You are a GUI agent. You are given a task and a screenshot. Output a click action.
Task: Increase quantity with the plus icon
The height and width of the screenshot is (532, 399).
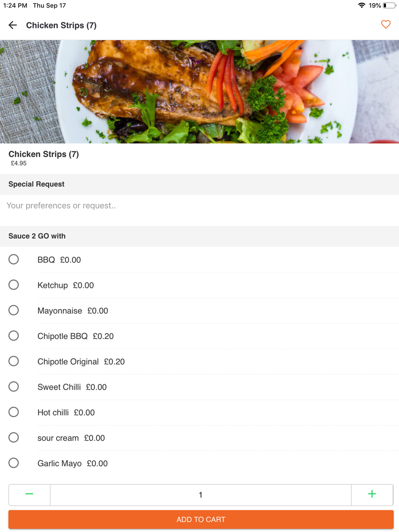(372, 495)
